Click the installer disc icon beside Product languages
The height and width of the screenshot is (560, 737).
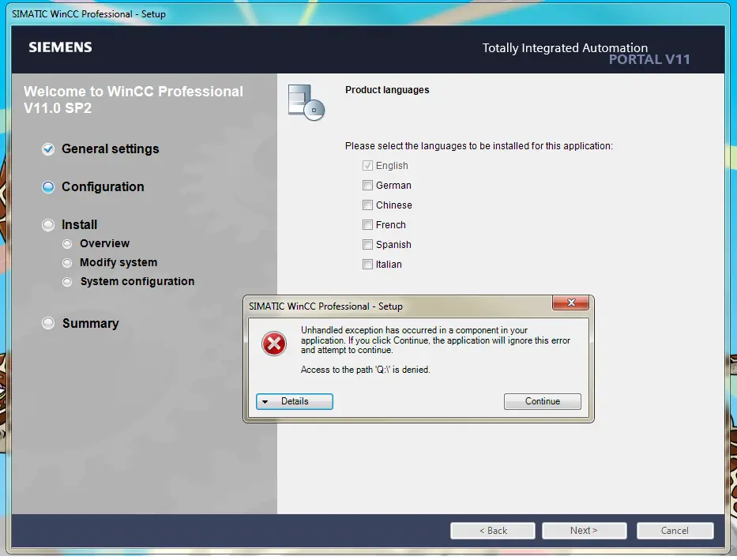coord(306,103)
